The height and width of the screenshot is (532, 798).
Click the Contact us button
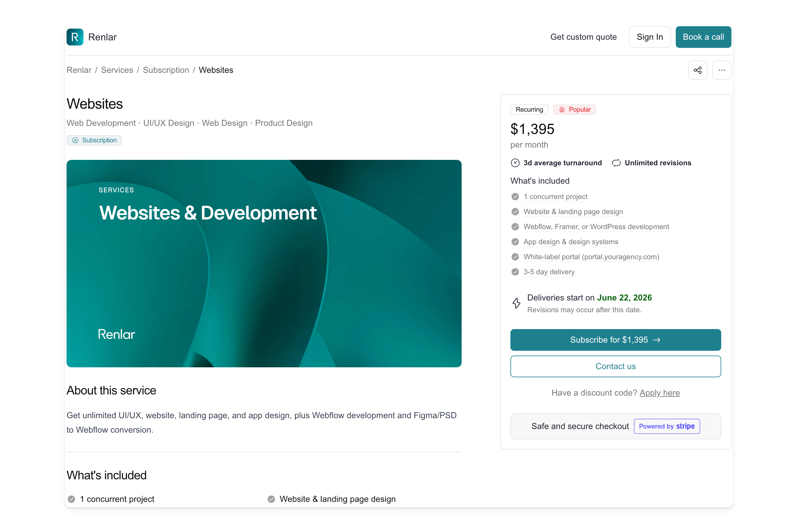point(616,366)
